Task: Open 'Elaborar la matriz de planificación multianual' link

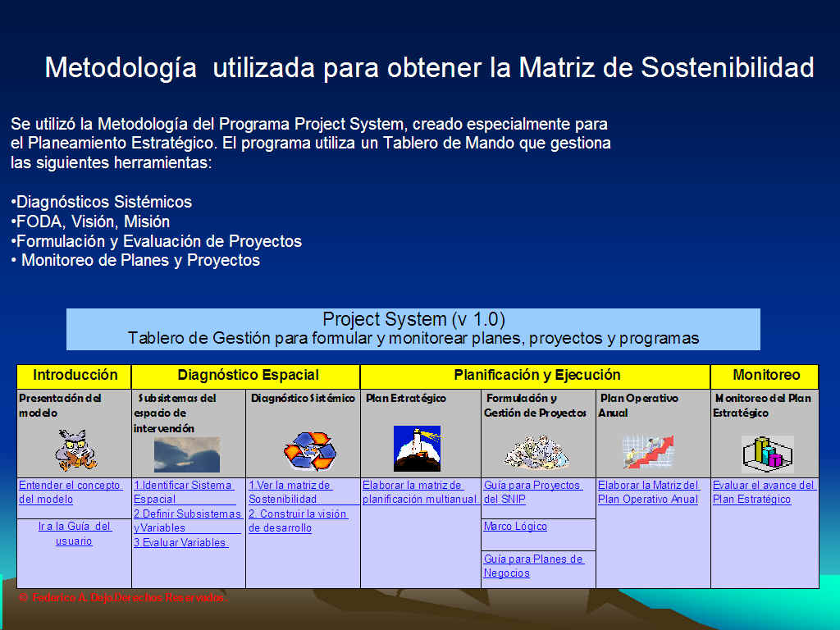Action: coord(420,492)
